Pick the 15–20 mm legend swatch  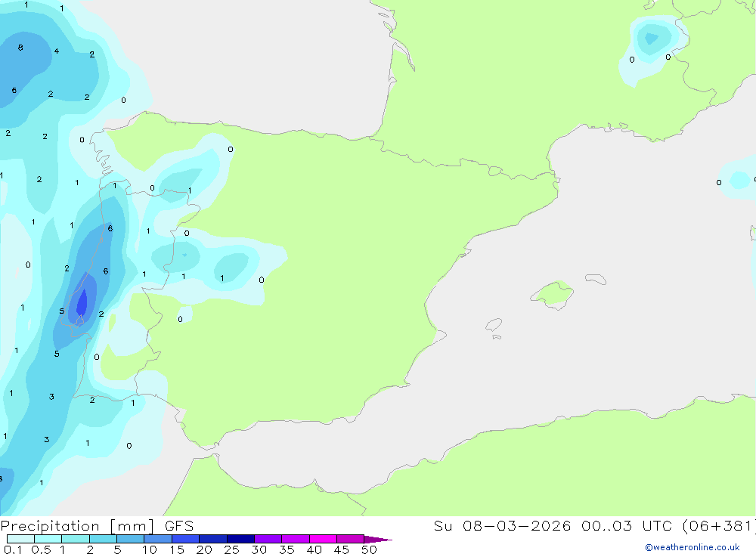click(x=185, y=539)
